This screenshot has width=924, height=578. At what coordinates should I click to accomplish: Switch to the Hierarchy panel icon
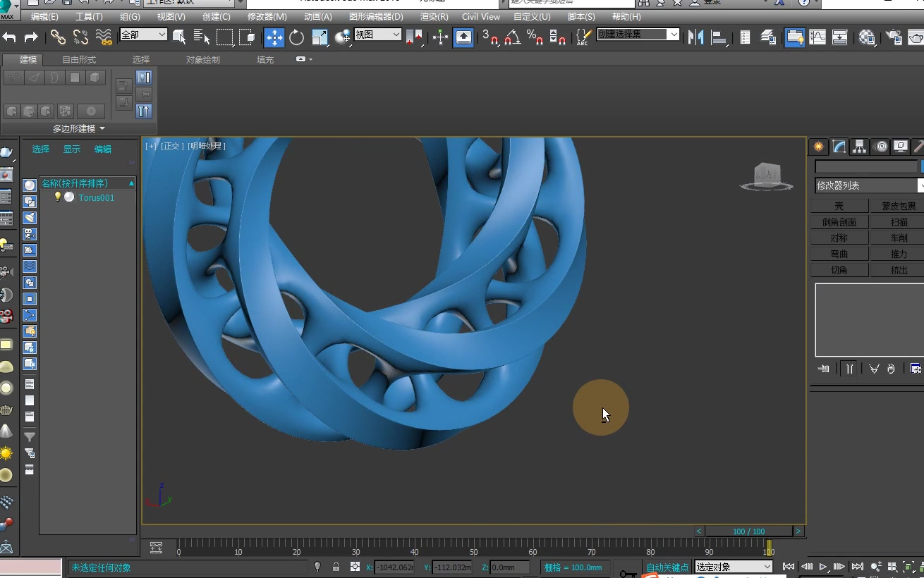pyautogui.click(x=859, y=147)
